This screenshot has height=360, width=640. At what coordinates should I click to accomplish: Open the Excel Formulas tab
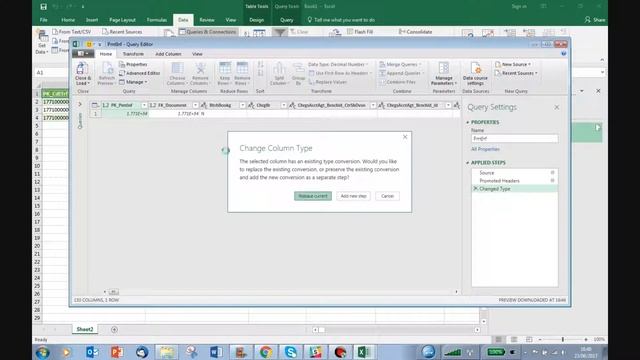coord(157,20)
